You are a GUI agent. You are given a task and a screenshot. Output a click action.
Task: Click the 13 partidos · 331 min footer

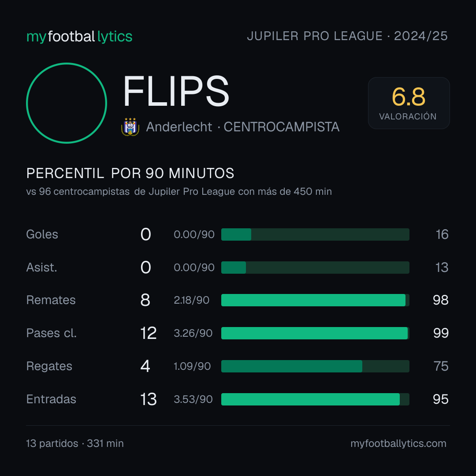coord(75,443)
